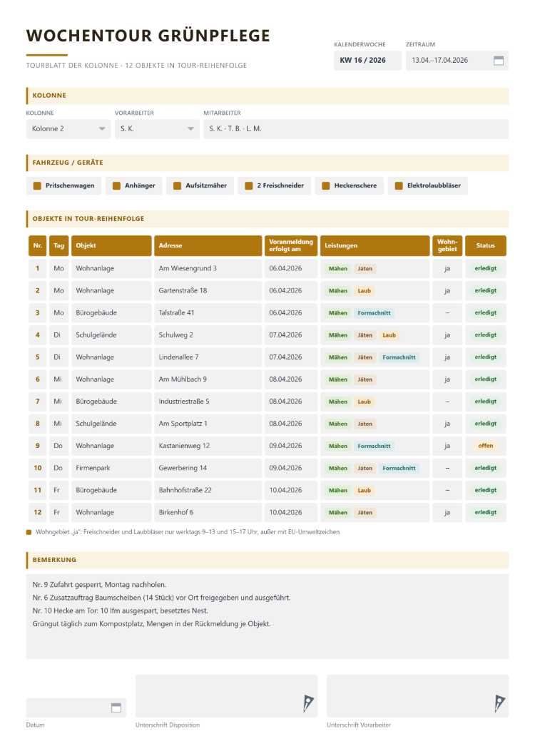Image resolution: width=535 pixels, height=756 pixels.
Task: Open calendar icon in Datum field
Action: click(116, 708)
